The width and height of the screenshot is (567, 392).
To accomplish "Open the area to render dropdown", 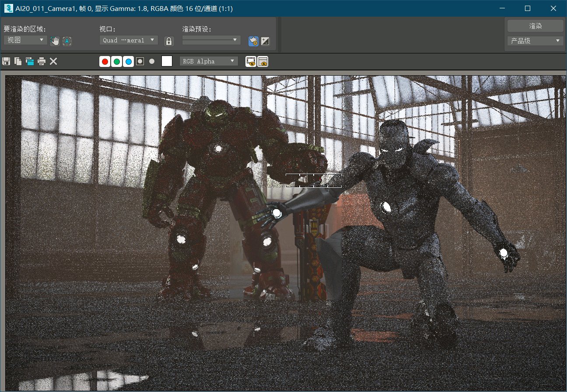I will [x=25, y=40].
